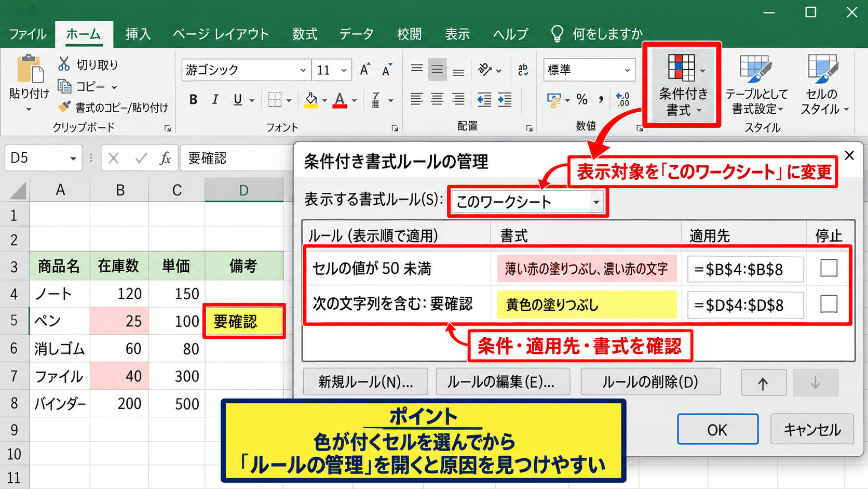868x489 pixels.
Task: Apply red font color
Action: [340, 100]
